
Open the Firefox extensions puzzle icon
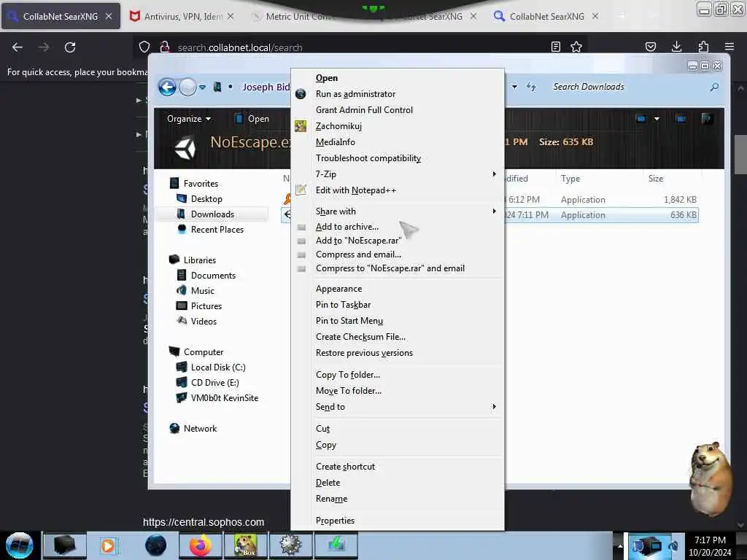pos(703,47)
